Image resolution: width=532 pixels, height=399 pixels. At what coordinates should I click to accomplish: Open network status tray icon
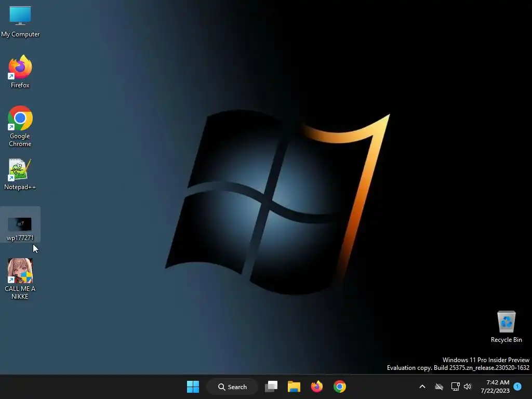[455, 387]
